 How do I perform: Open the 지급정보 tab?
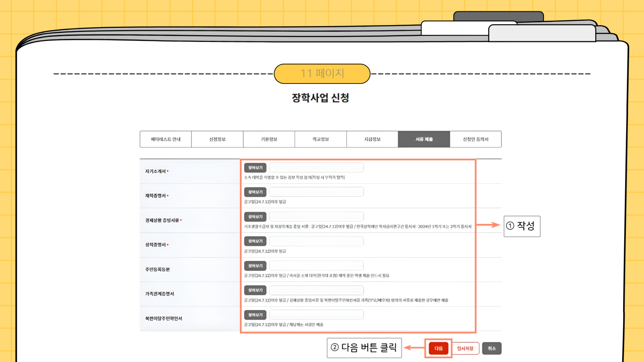point(372,139)
